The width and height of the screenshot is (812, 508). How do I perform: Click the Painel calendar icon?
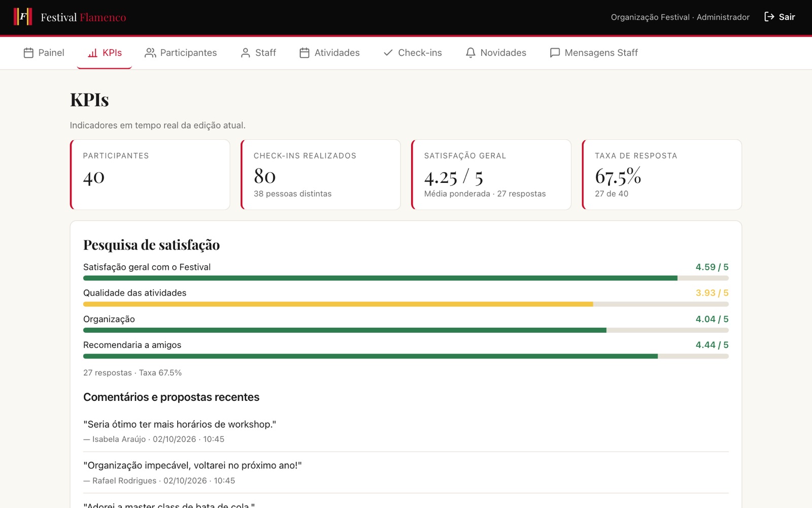click(28, 53)
